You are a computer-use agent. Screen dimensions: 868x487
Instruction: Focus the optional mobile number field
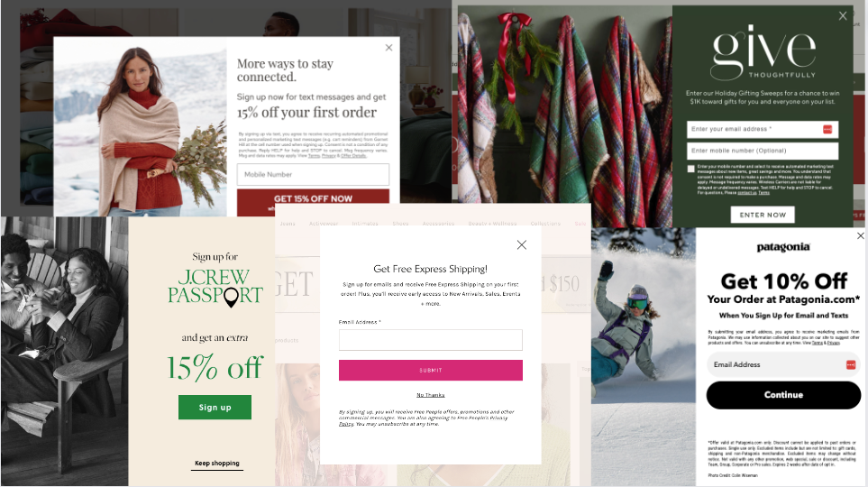point(763,151)
